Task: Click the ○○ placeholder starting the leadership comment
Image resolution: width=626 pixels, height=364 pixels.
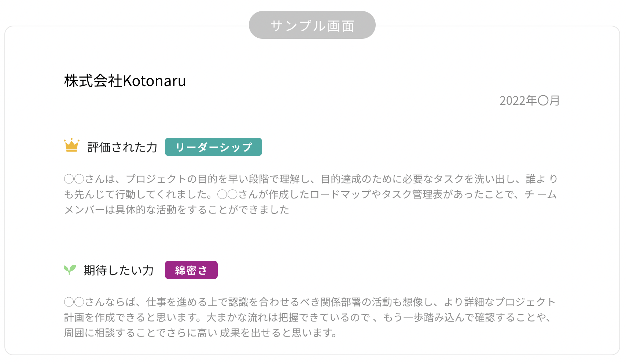Action: [x=74, y=179]
